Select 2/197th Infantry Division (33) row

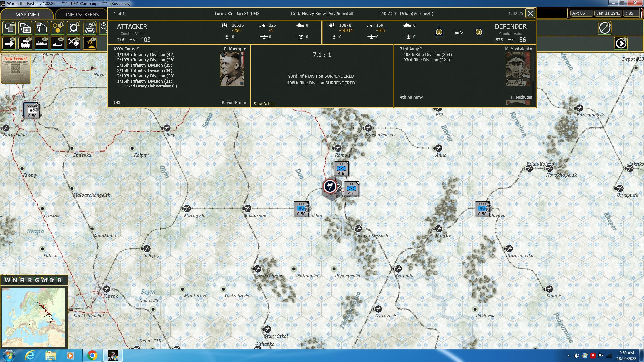(146, 76)
